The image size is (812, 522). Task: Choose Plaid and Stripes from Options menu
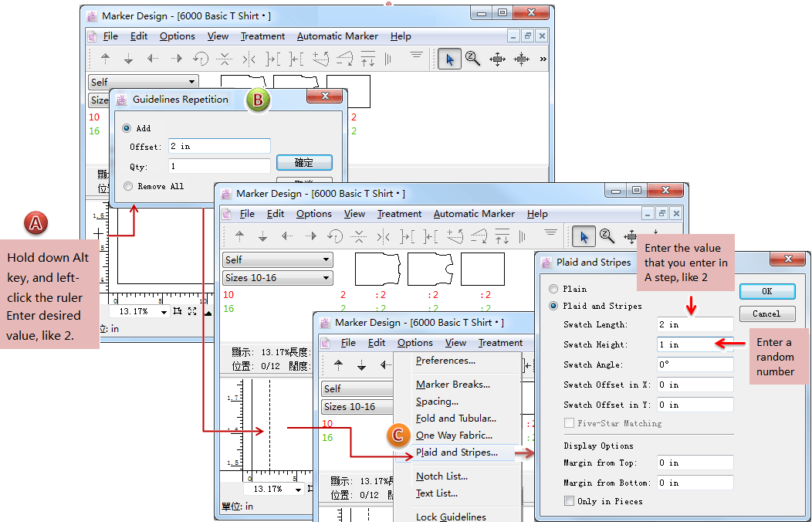pyautogui.click(x=456, y=453)
